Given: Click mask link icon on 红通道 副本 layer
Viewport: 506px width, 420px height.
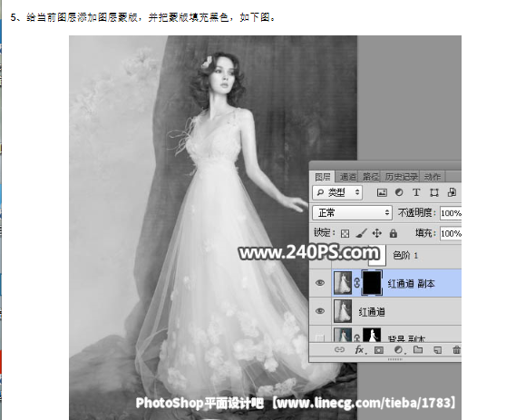Looking at the screenshot, I should point(357,283).
